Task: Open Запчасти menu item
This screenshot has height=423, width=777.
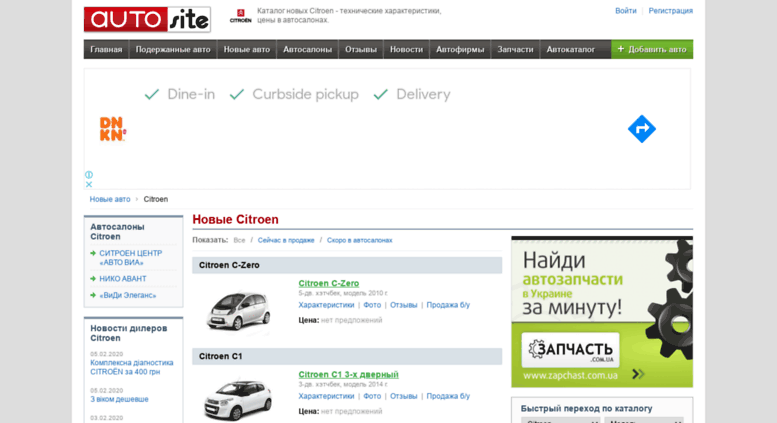Action: [x=515, y=50]
